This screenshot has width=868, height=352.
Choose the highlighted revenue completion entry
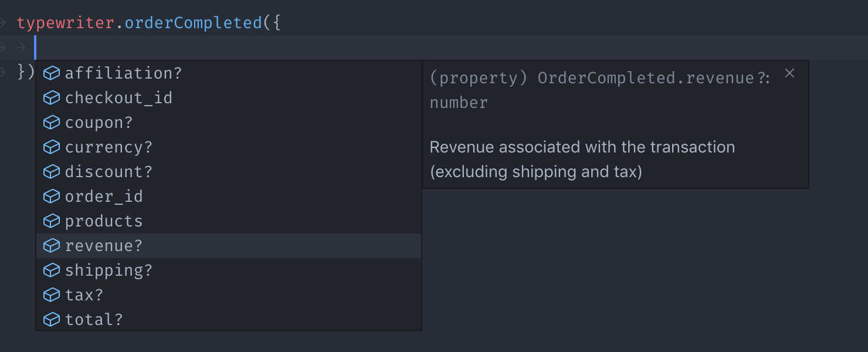104,245
